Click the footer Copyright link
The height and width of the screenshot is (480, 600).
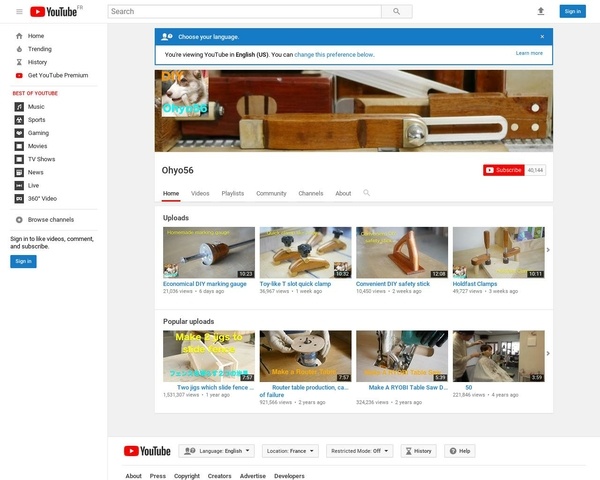click(x=187, y=476)
